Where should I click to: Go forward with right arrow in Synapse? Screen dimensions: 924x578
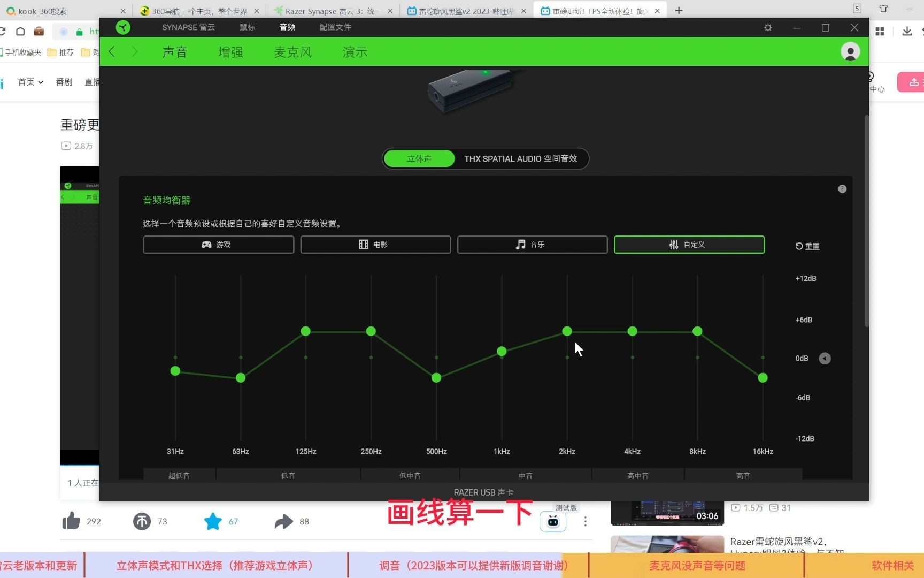click(134, 51)
